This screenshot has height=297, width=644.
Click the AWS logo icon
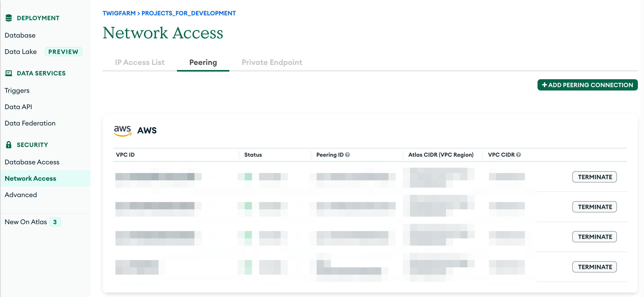pos(122,131)
